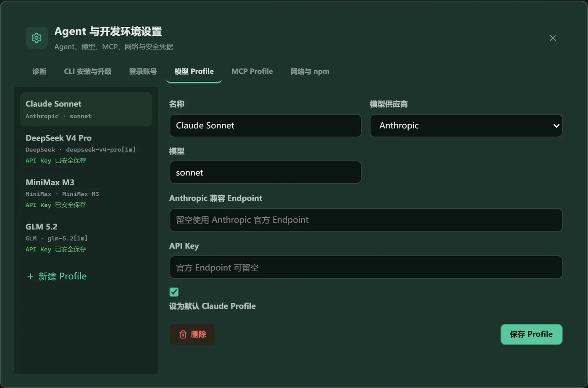588x388 pixels.
Task: Click the 保存 Profile button
Action: coord(531,334)
